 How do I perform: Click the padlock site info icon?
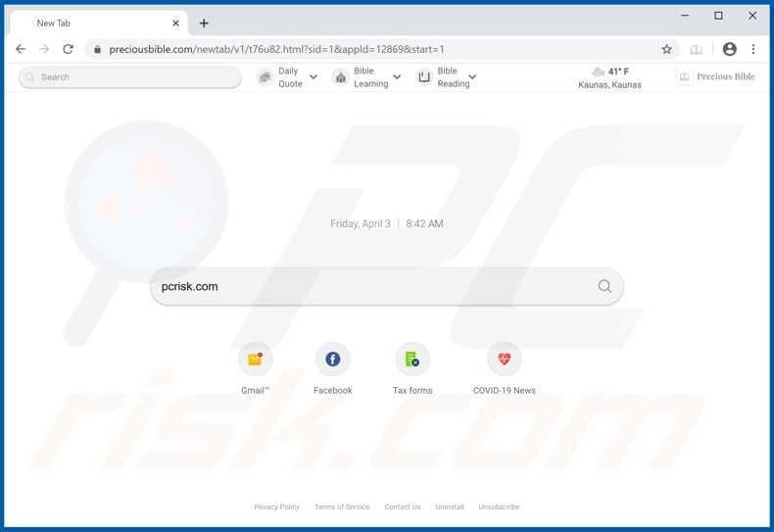(x=98, y=49)
